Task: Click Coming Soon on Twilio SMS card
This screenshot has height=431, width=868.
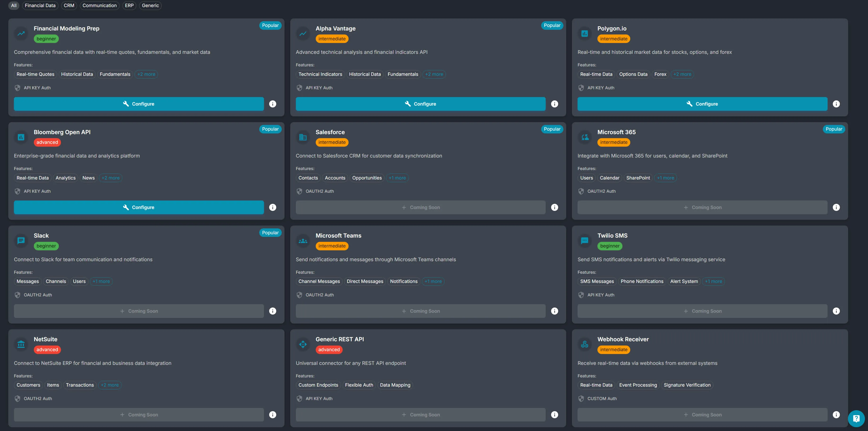Action: point(702,311)
